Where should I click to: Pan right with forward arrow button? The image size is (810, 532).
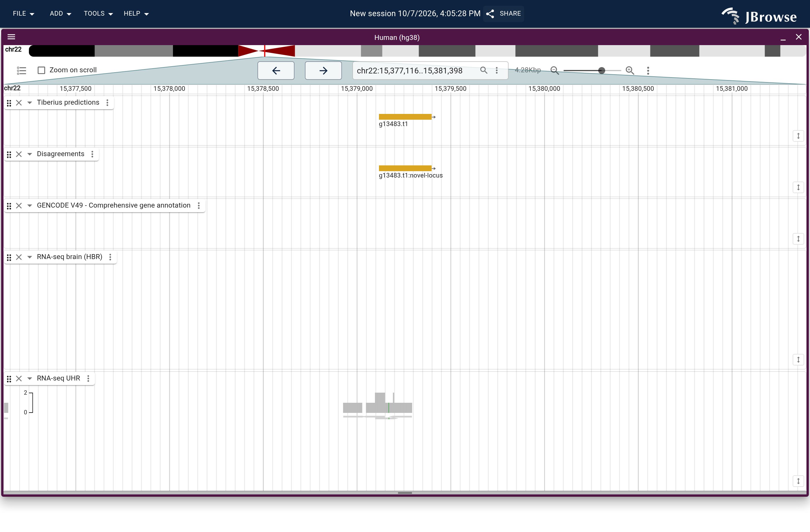323,71
